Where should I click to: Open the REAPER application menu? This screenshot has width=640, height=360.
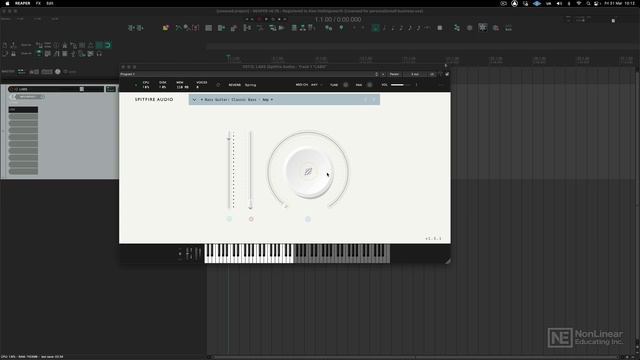pos(22,3)
